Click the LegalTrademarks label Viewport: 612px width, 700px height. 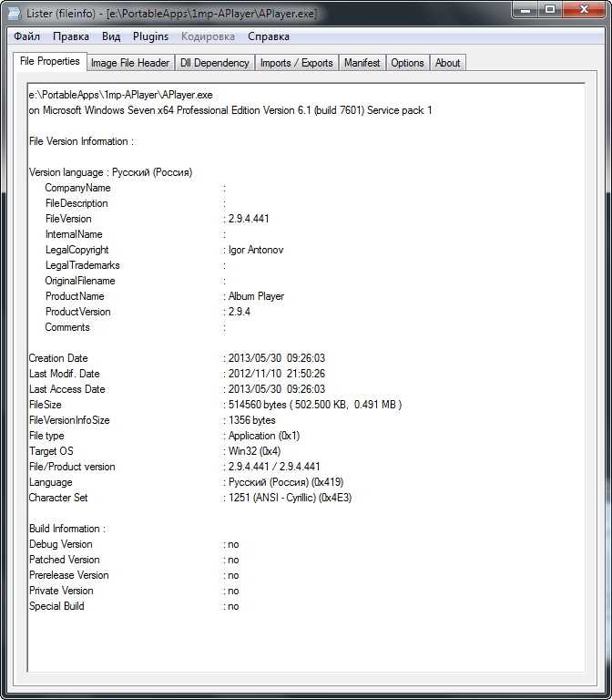[x=83, y=265]
